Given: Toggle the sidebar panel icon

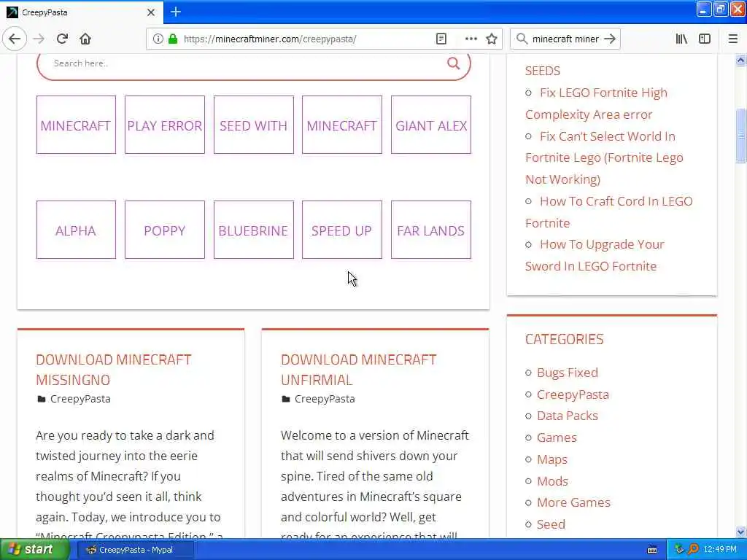Looking at the screenshot, I should (x=705, y=39).
